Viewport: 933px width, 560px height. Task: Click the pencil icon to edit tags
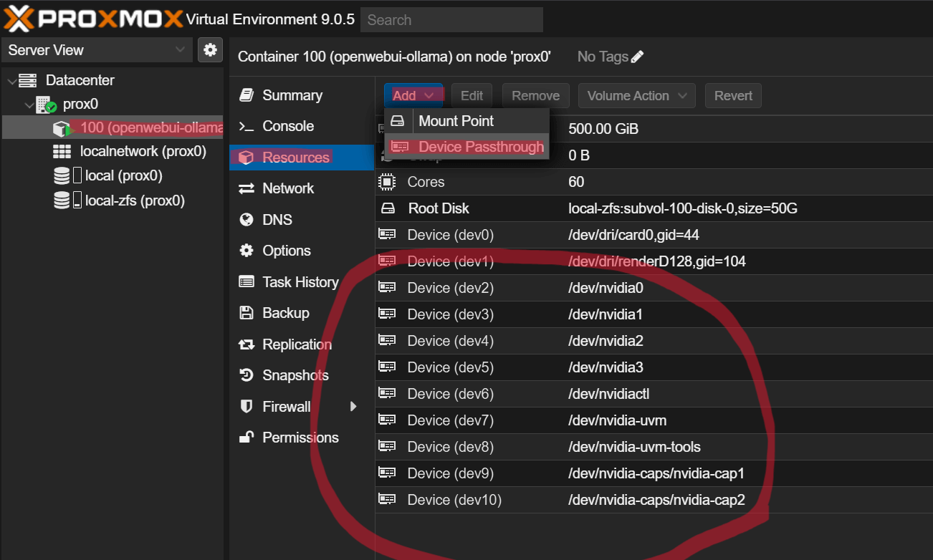(637, 57)
